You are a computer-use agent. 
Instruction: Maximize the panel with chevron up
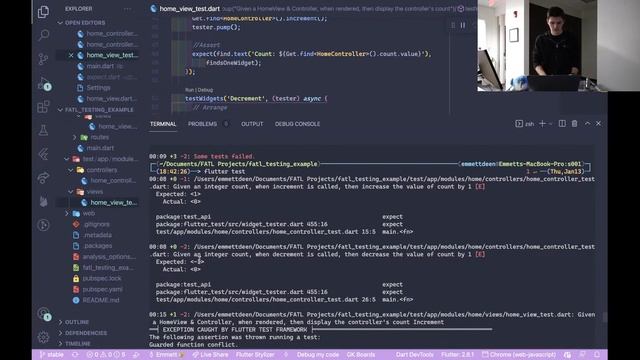[587, 124]
